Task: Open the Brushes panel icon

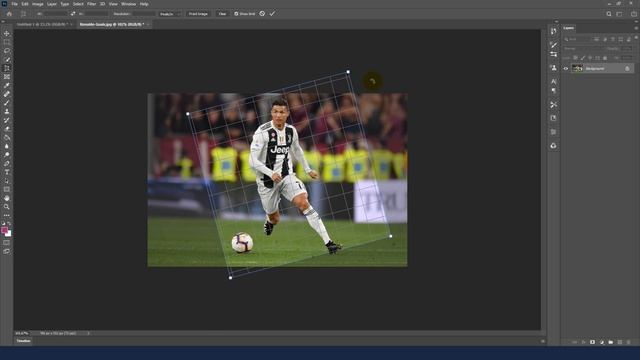Action: tap(553, 44)
